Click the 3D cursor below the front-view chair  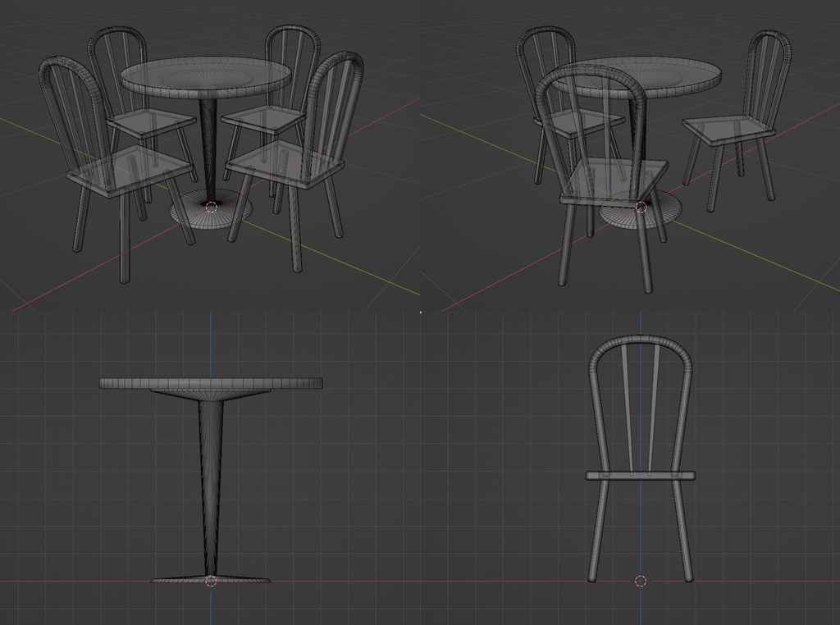point(641,581)
